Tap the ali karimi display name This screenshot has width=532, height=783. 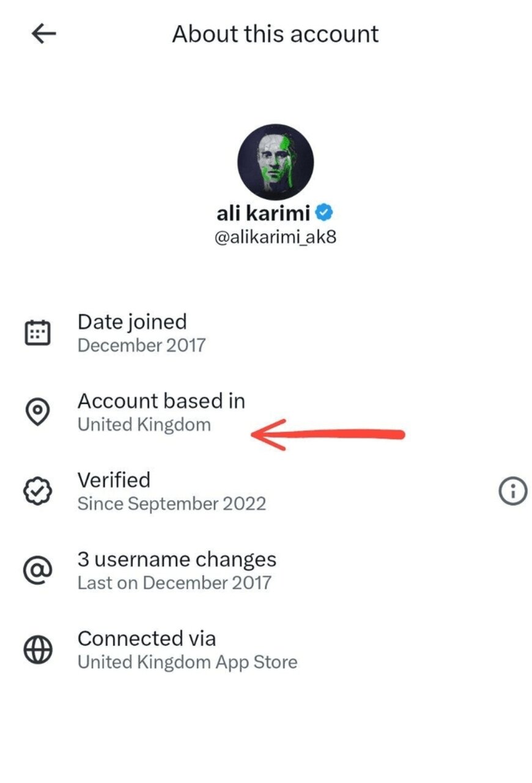[264, 213]
